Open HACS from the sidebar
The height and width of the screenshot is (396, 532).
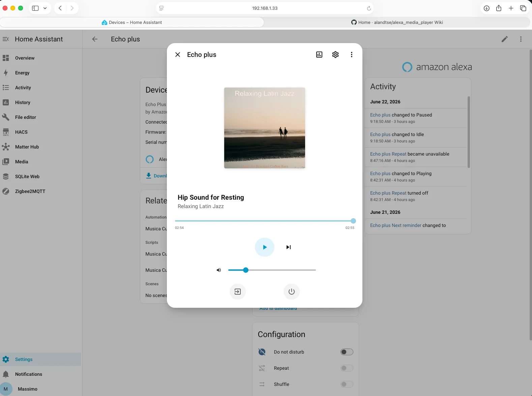pyautogui.click(x=41, y=132)
